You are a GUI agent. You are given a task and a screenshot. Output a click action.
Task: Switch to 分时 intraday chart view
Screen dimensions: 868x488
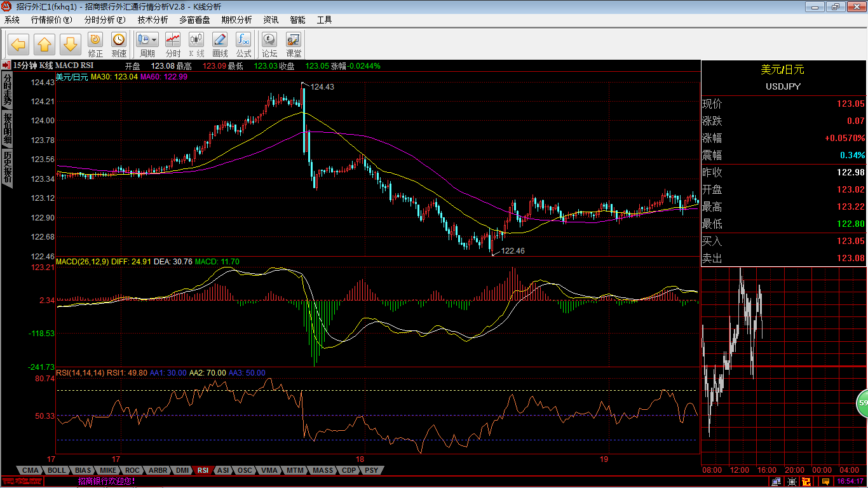click(x=173, y=44)
